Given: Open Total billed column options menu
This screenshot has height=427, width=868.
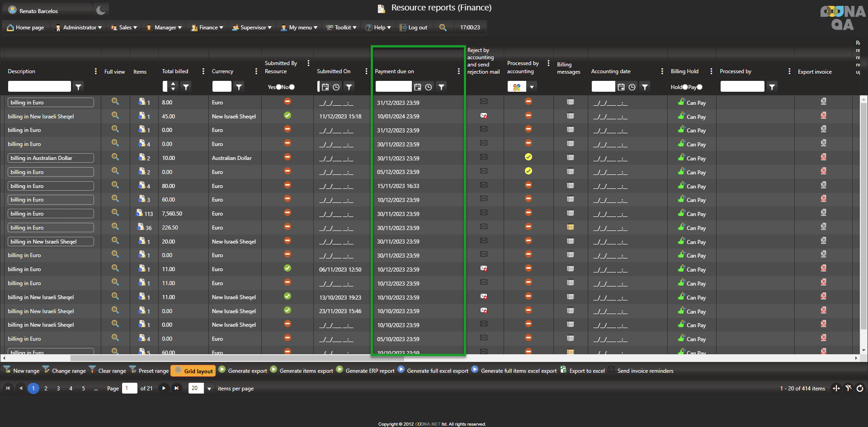Looking at the screenshot, I should 203,71.
